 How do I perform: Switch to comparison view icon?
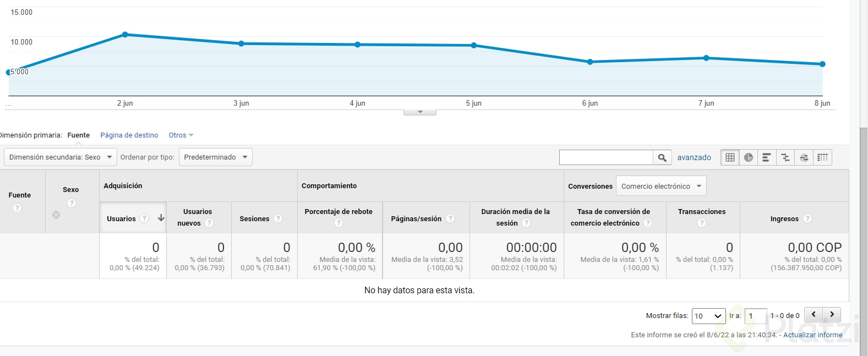[x=785, y=157]
